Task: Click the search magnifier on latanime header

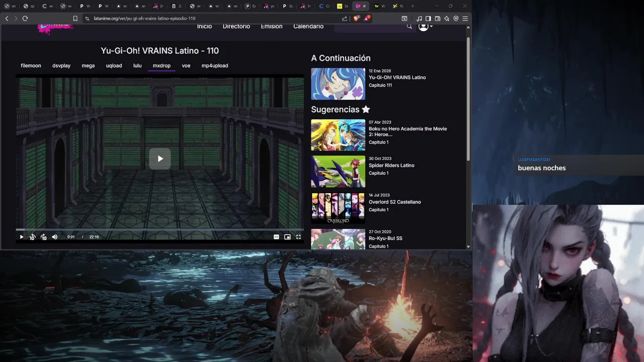Action: 410,27
